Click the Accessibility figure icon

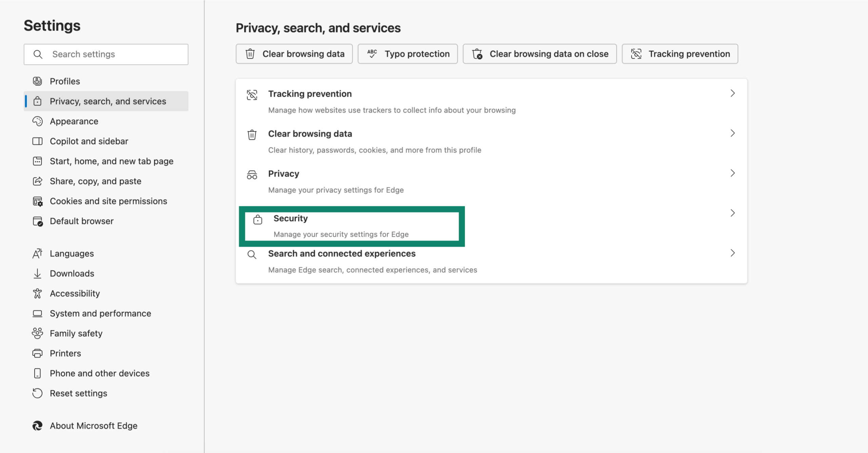click(37, 294)
